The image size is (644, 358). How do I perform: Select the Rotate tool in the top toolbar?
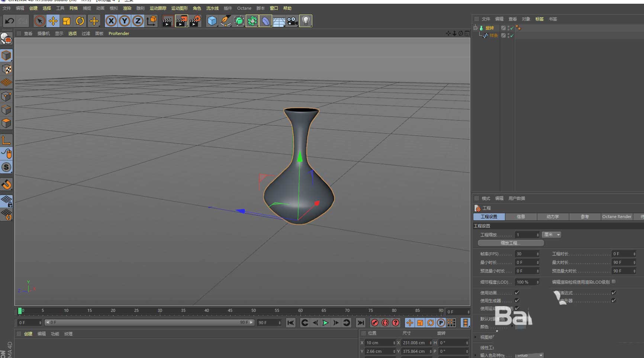pos(80,21)
